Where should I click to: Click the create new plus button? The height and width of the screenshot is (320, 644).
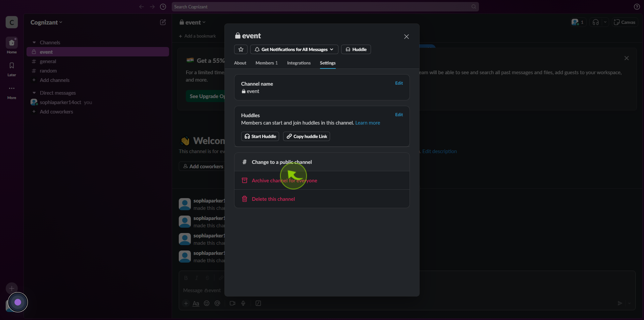[x=12, y=288]
